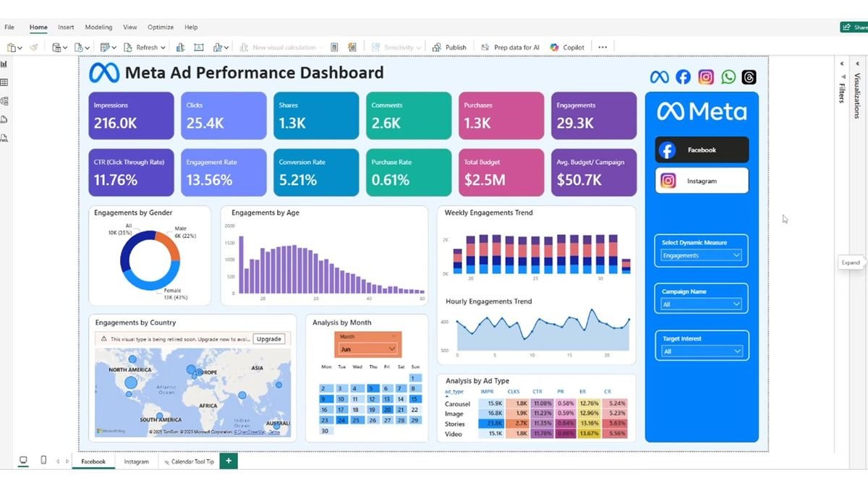Click the New visual chart icon
This screenshot has height=488, width=868.
(x=181, y=47)
